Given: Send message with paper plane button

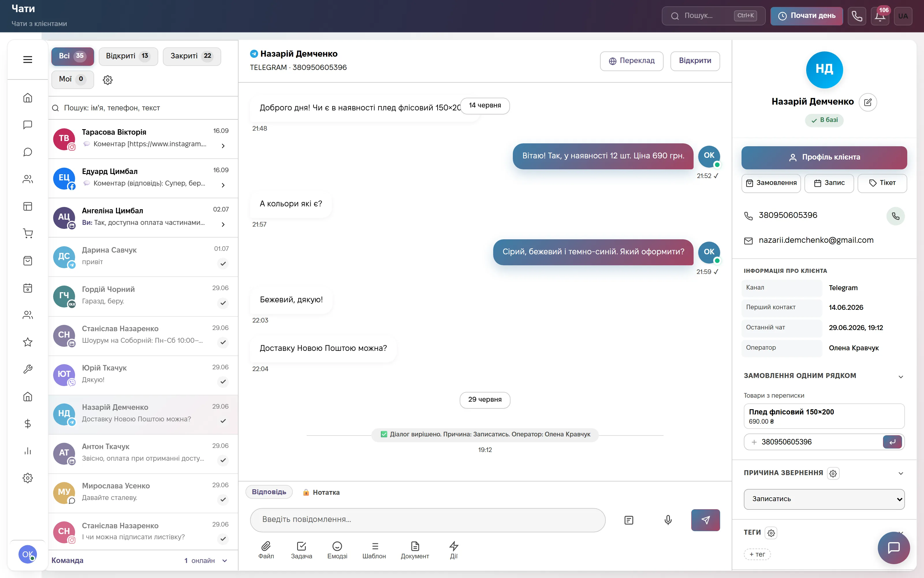Looking at the screenshot, I should point(705,520).
